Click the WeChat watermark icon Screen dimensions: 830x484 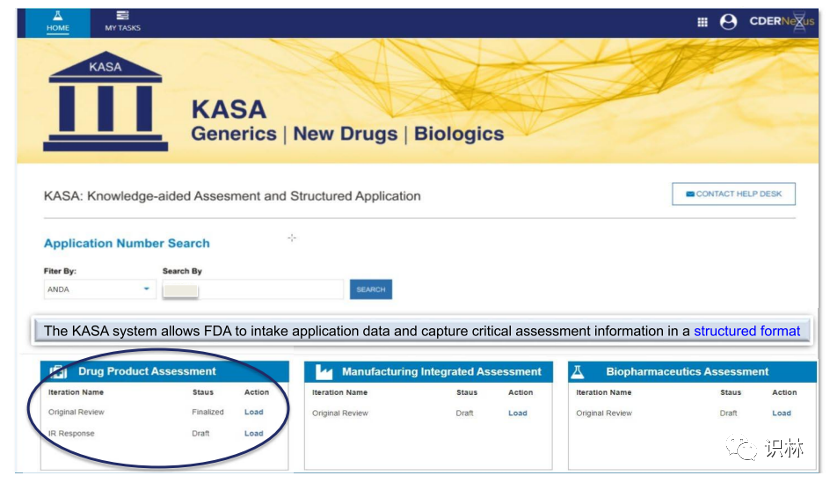pyautogui.click(x=744, y=449)
